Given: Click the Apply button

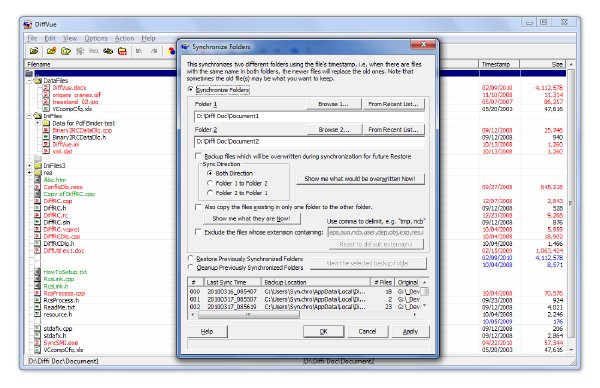Looking at the screenshot, I should point(410,331).
